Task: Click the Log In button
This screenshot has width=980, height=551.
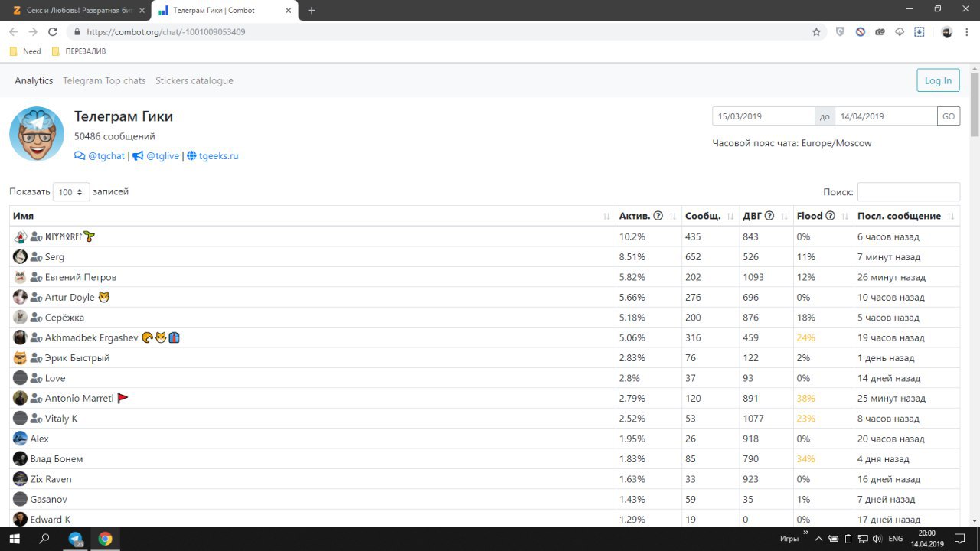Action: tap(938, 80)
